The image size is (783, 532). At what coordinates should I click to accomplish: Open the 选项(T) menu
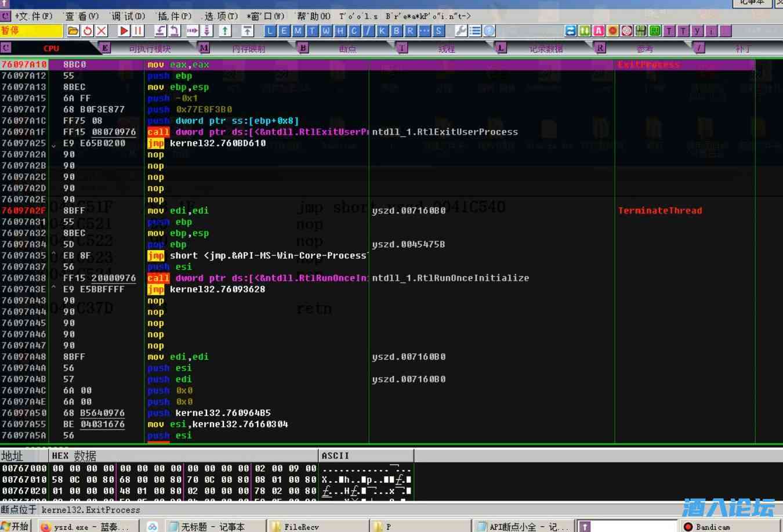pos(220,16)
